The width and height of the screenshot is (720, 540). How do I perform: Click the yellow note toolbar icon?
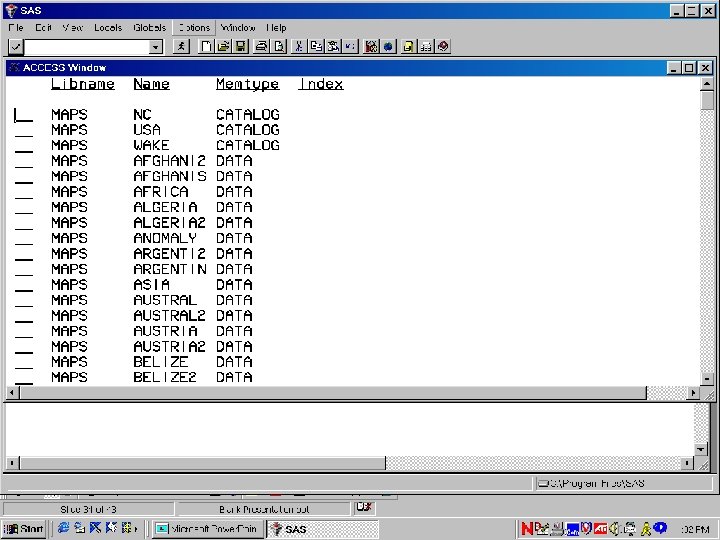coord(408,46)
